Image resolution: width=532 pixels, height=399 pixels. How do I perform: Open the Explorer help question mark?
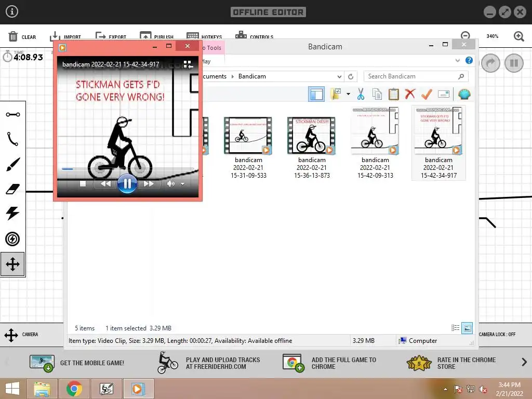point(469,60)
